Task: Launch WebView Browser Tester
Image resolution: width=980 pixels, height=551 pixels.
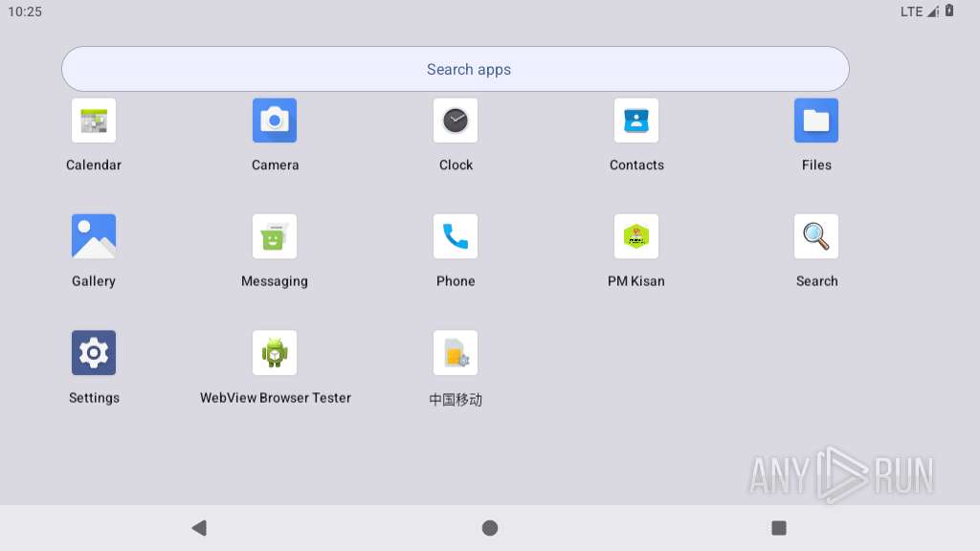Action: click(x=275, y=352)
